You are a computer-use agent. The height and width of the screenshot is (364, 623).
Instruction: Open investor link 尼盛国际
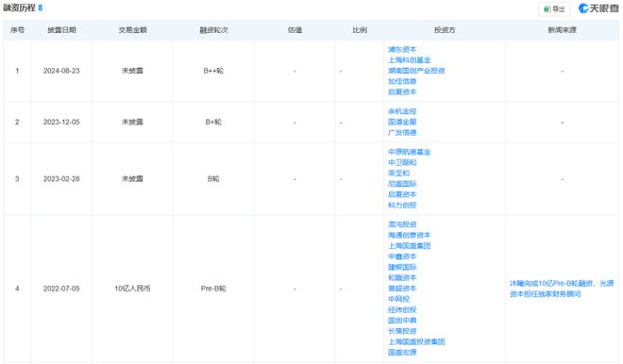pyautogui.click(x=402, y=184)
